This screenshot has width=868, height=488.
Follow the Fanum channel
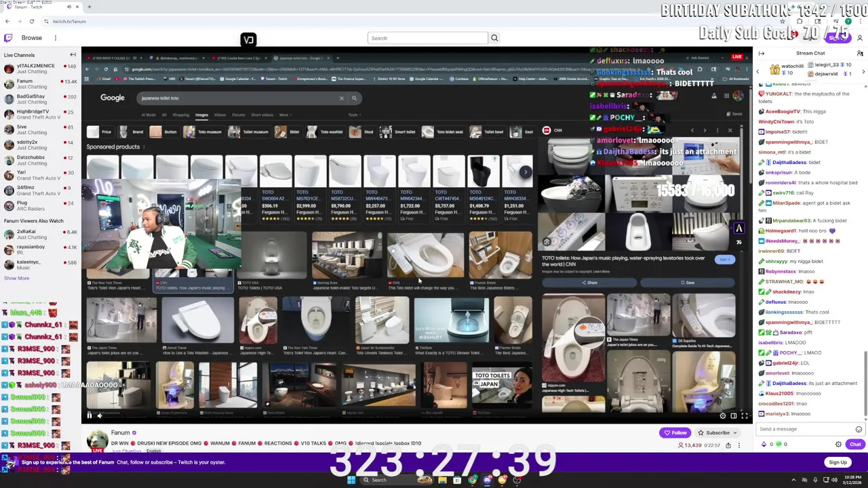pyautogui.click(x=675, y=432)
